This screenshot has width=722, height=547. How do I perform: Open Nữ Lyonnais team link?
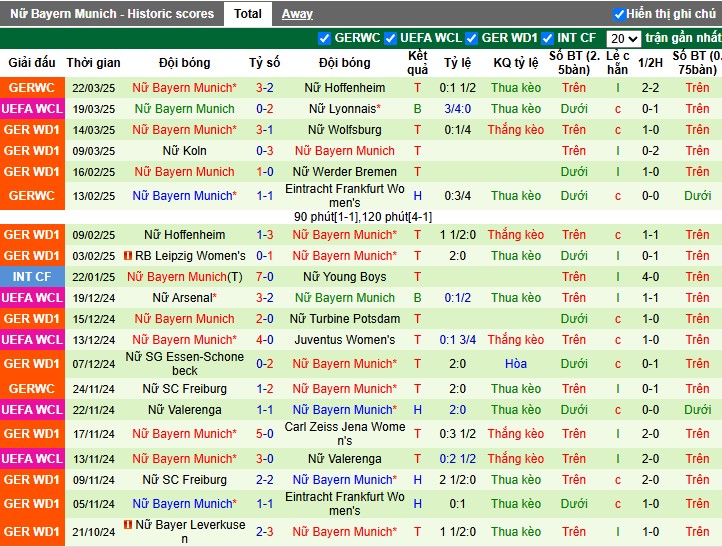[x=344, y=109]
